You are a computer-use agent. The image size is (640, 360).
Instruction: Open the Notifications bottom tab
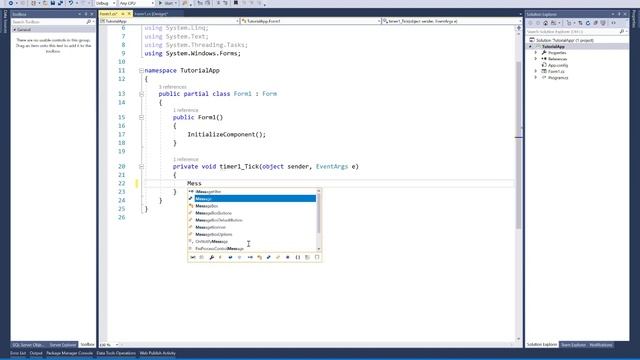601,345
